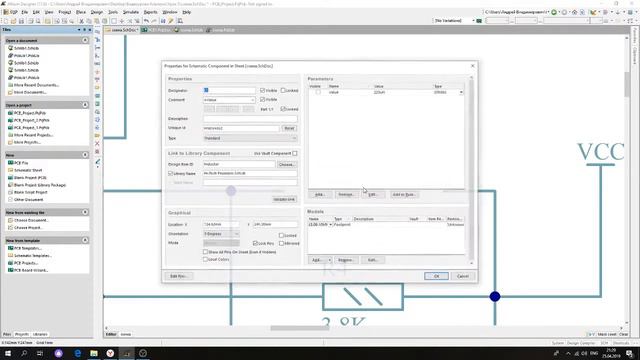Click the Choose... button
This screenshot has height=360, width=640.
(287, 164)
